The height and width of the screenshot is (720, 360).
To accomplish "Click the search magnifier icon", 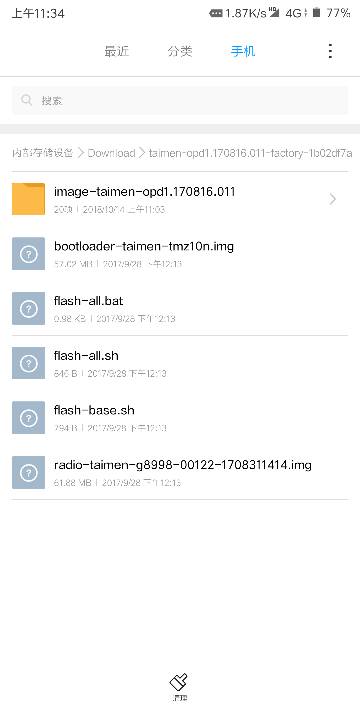I will [27, 100].
